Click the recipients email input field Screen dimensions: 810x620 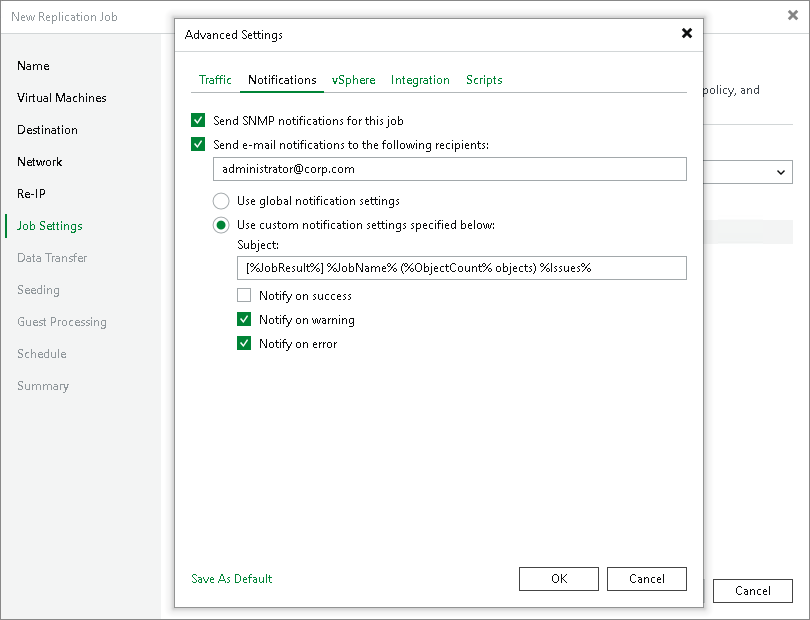[x=449, y=169]
